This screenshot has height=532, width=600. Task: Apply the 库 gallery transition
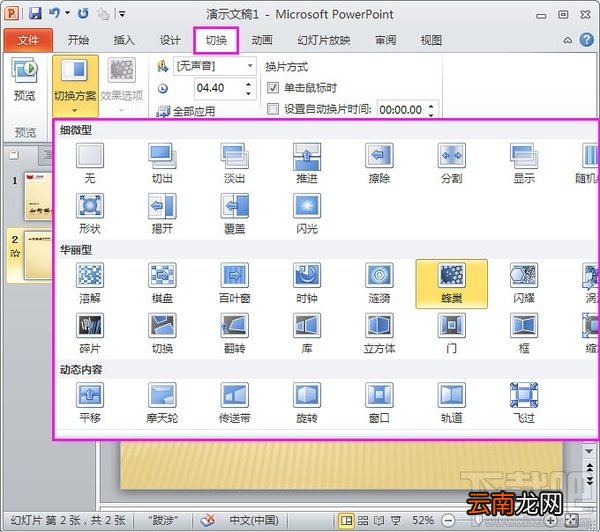[307, 334]
